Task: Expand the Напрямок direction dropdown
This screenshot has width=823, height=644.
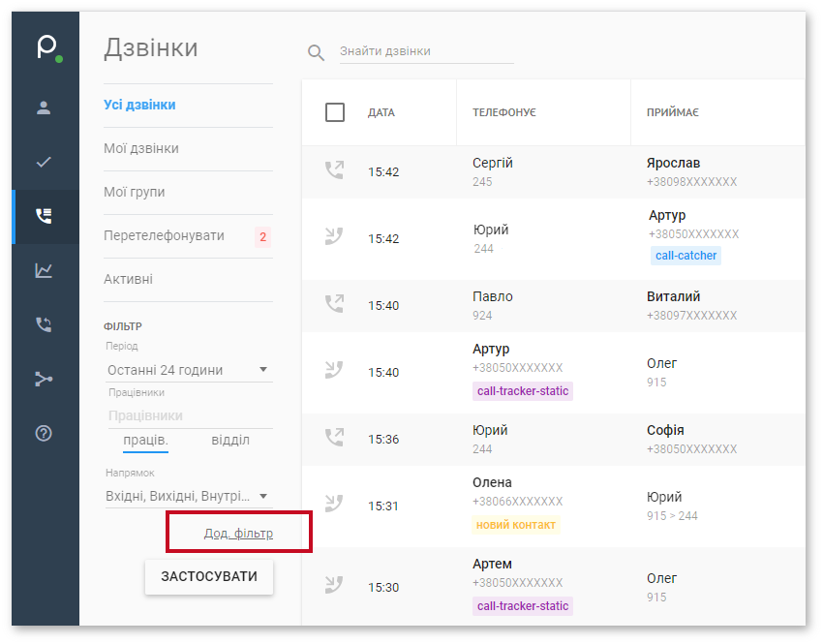Action: click(x=189, y=496)
